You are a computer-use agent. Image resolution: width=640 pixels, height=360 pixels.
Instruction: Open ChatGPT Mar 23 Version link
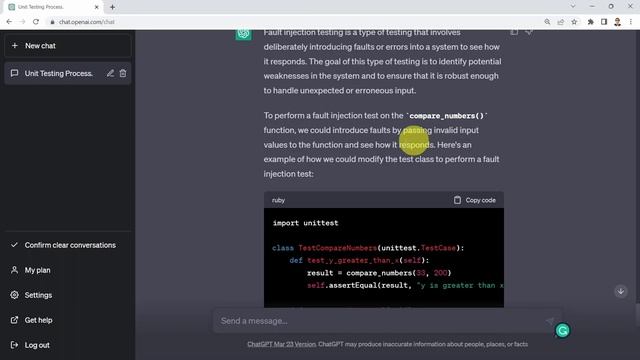[x=281, y=344]
